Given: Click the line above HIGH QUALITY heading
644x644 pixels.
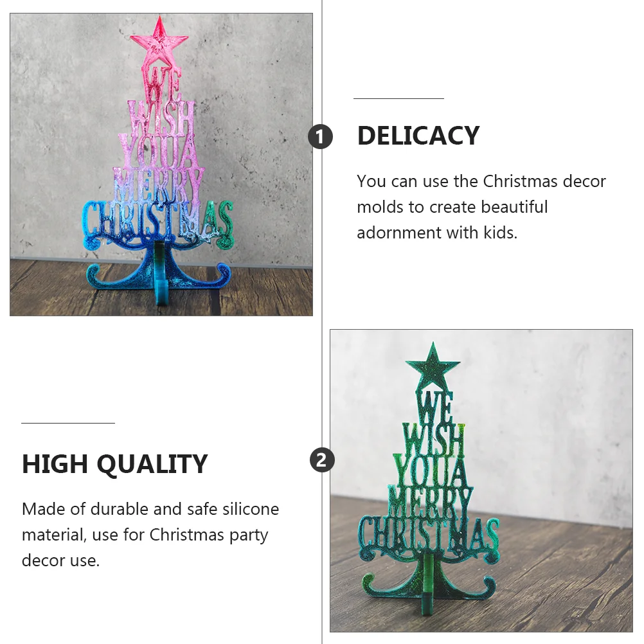Looking at the screenshot, I should pyautogui.click(x=68, y=423).
